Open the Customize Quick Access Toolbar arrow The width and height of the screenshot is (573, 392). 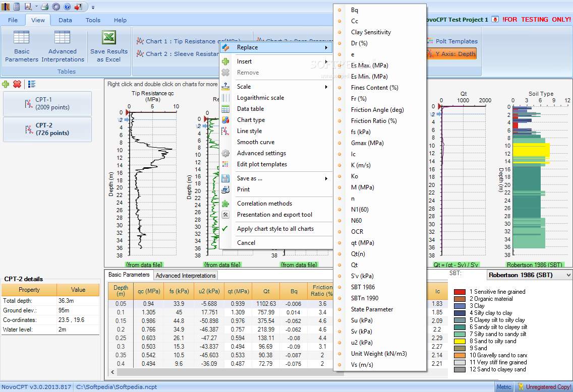click(93, 7)
